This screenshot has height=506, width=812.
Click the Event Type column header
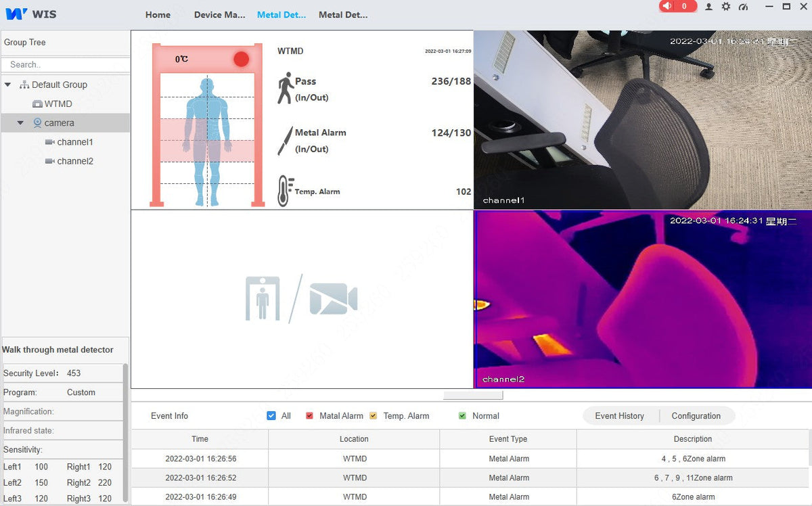tap(508, 439)
